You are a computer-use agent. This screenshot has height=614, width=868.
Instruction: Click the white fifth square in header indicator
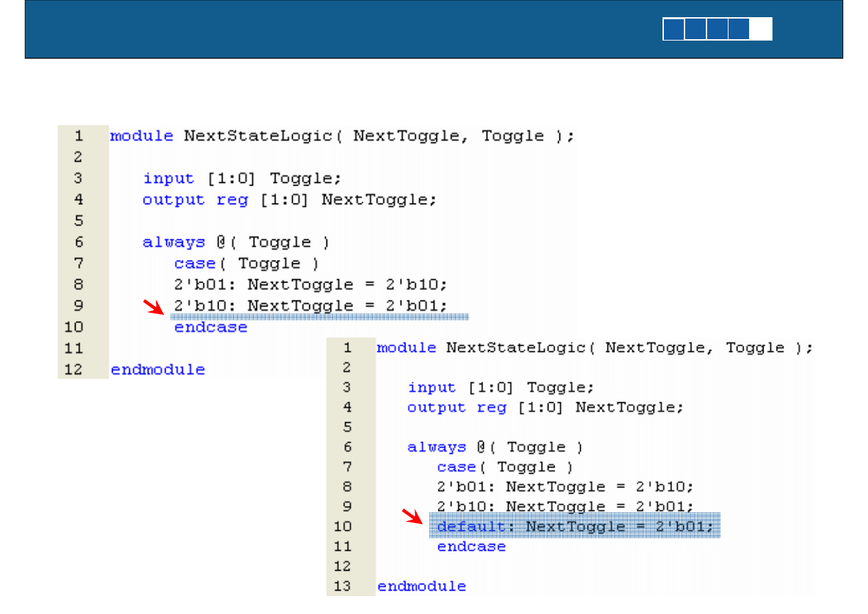(761, 29)
